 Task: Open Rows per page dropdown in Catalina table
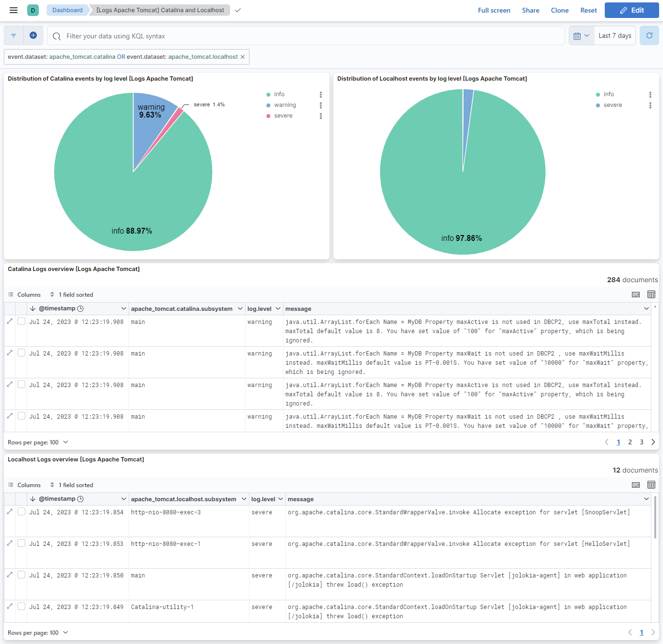click(38, 442)
